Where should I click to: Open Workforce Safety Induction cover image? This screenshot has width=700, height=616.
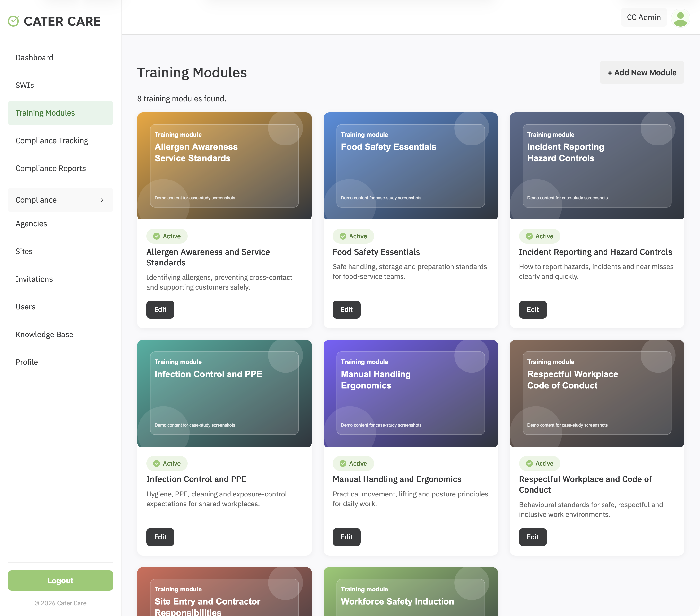[411, 592]
